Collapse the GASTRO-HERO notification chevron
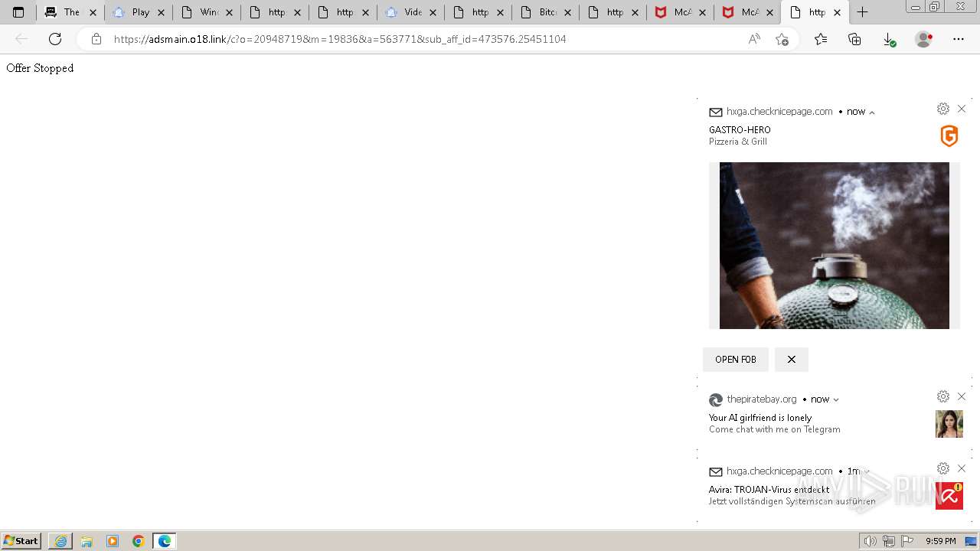980x551 pixels. point(871,112)
